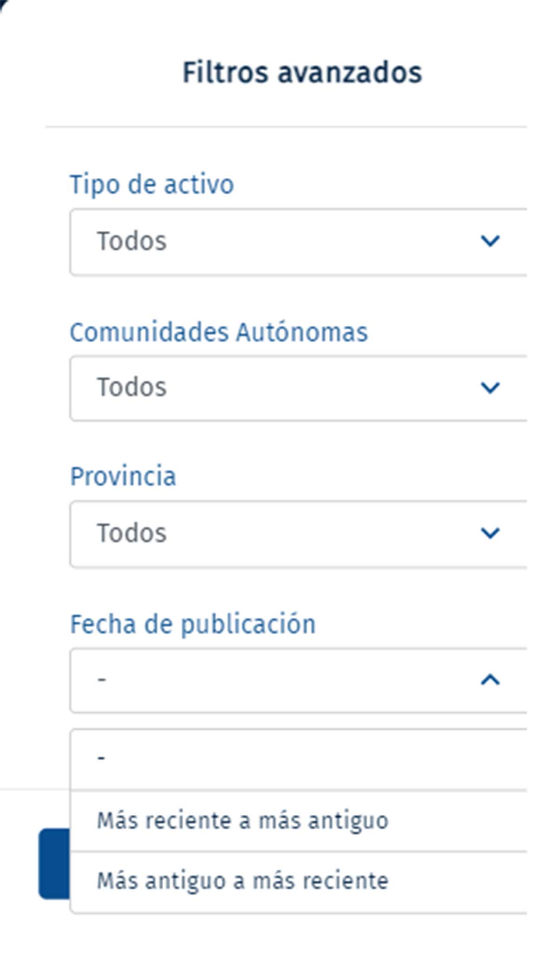Click the 'Todos' value under Comunidades Autónomas
The image size is (558, 980).
point(131,387)
